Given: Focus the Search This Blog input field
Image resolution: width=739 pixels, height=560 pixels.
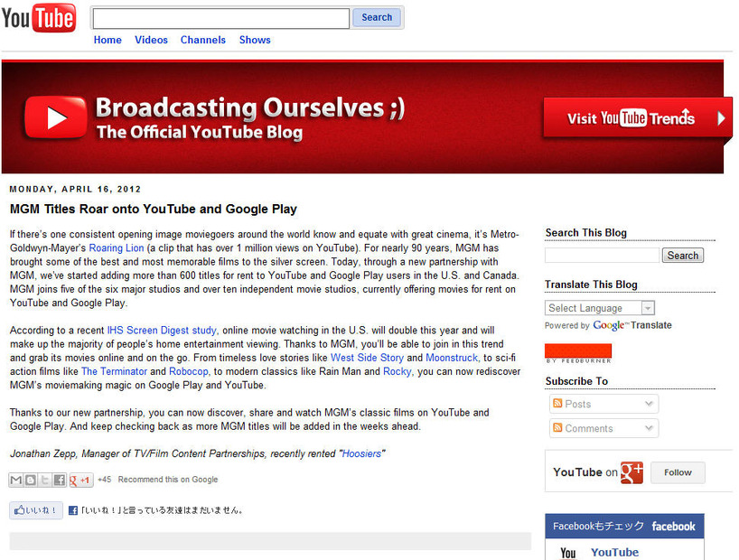Looking at the screenshot, I should pos(602,255).
